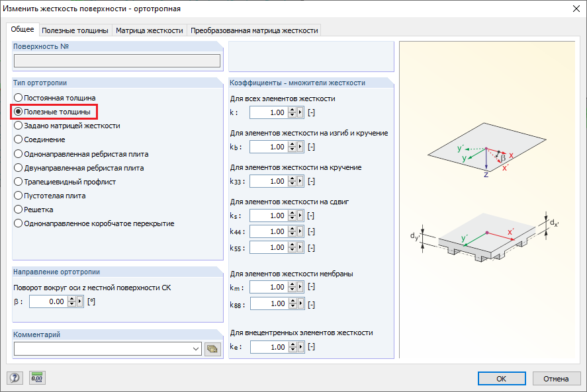This screenshot has height=392, width=587.
Task: Click the km spinner arrows
Action: tap(293, 287)
